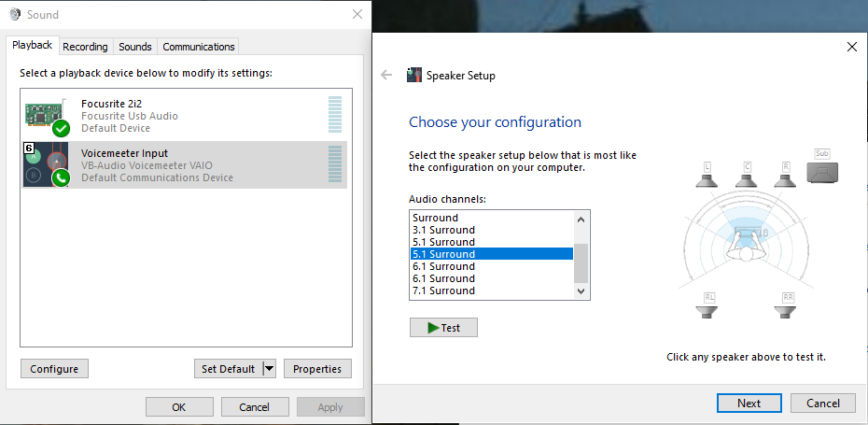Click the Speaker Setup title icon
868x425 pixels.
(414, 75)
